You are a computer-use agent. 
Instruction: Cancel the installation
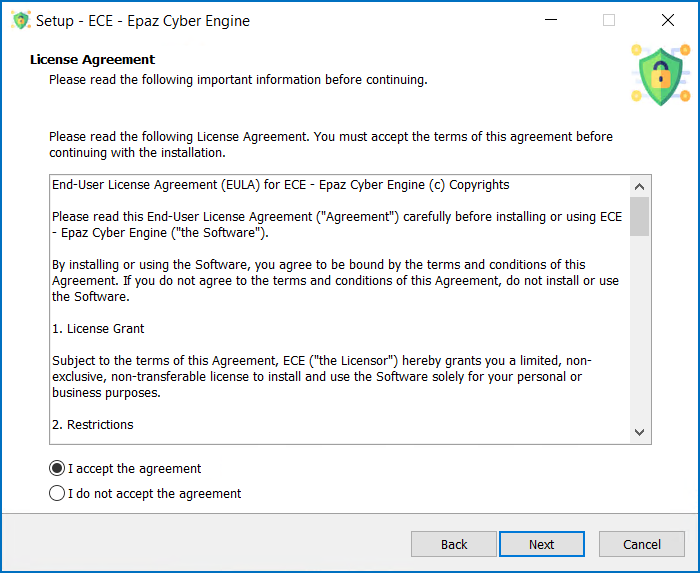(642, 544)
